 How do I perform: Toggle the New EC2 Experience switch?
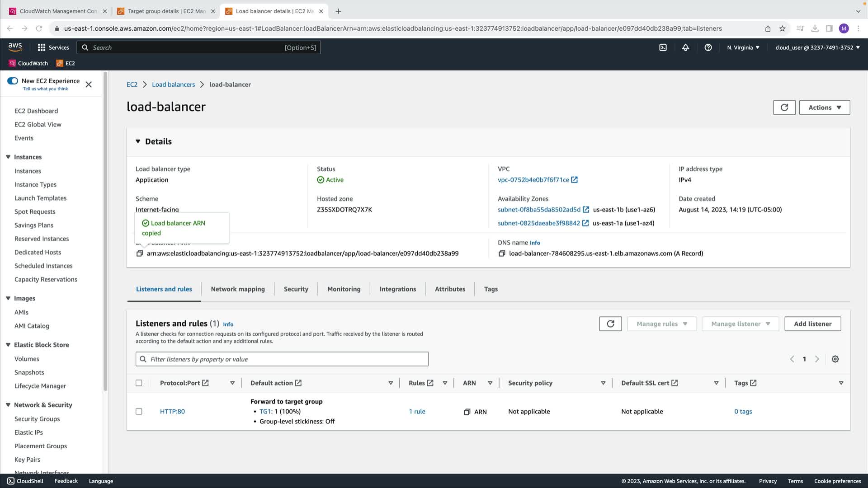13,81
